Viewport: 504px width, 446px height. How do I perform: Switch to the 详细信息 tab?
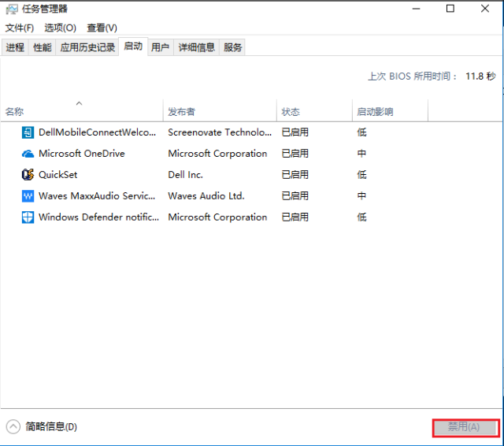(196, 47)
